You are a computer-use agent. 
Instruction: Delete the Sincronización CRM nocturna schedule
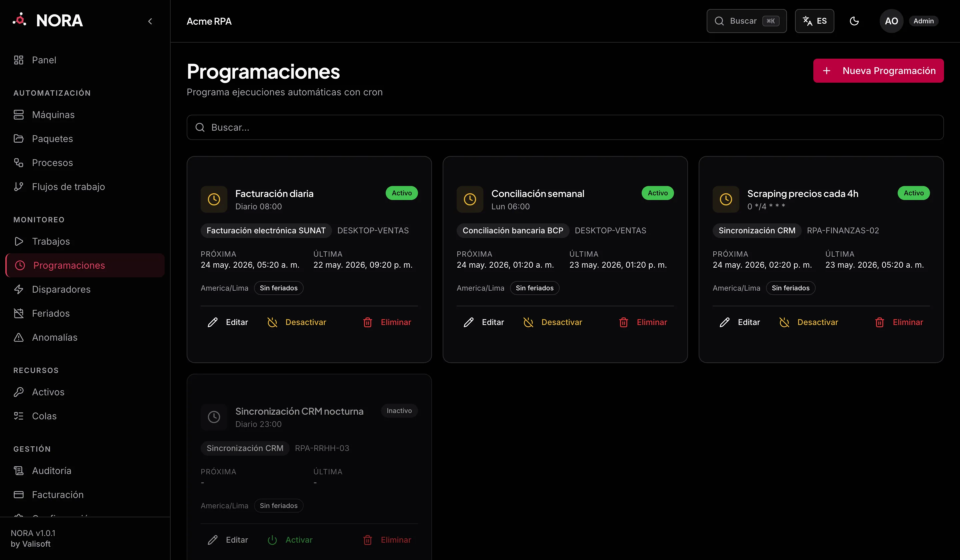387,540
